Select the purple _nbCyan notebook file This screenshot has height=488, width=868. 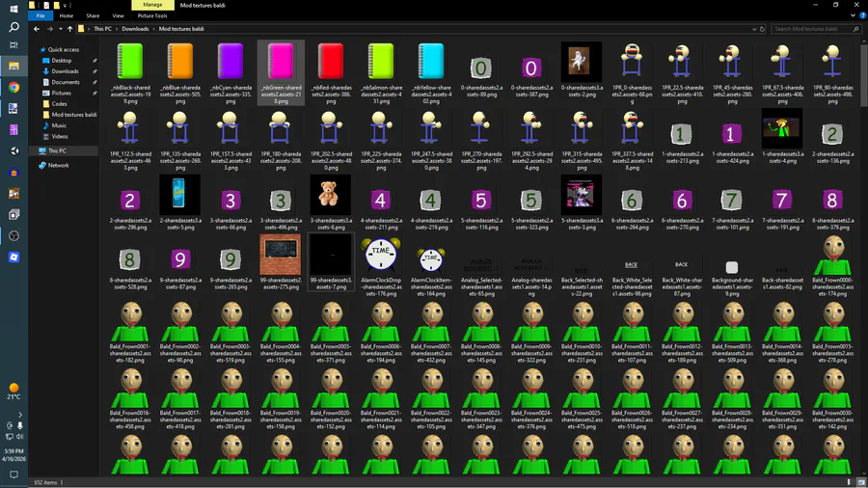coord(231,73)
